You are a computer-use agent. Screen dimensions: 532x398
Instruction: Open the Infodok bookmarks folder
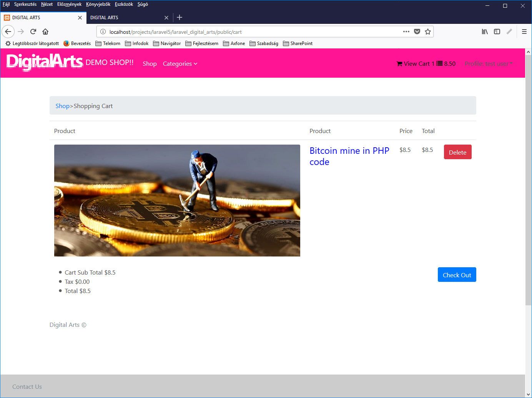[137, 43]
